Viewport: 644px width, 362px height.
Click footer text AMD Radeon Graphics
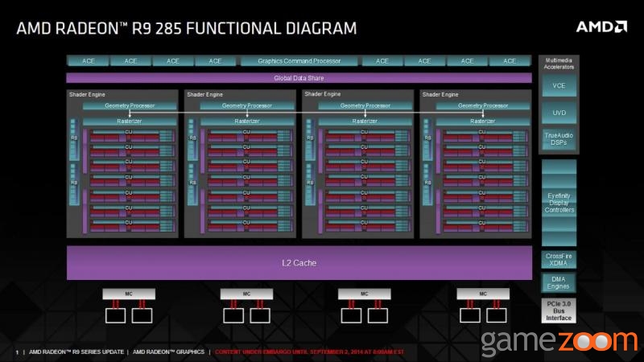[168, 352]
